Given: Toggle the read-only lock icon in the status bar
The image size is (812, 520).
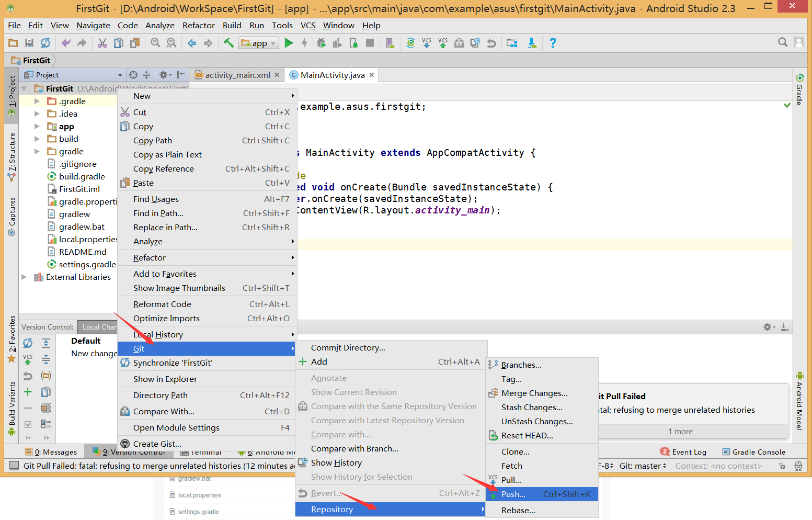Looking at the screenshot, I should (x=782, y=466).
